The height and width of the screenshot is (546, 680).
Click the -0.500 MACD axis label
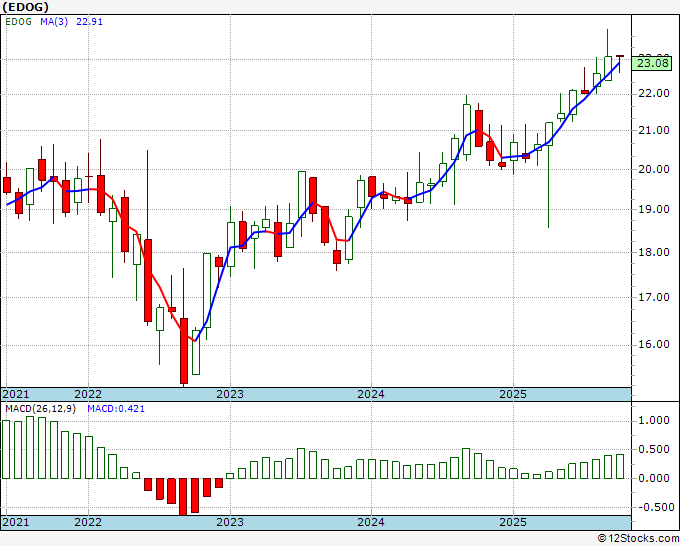(654, 507)
